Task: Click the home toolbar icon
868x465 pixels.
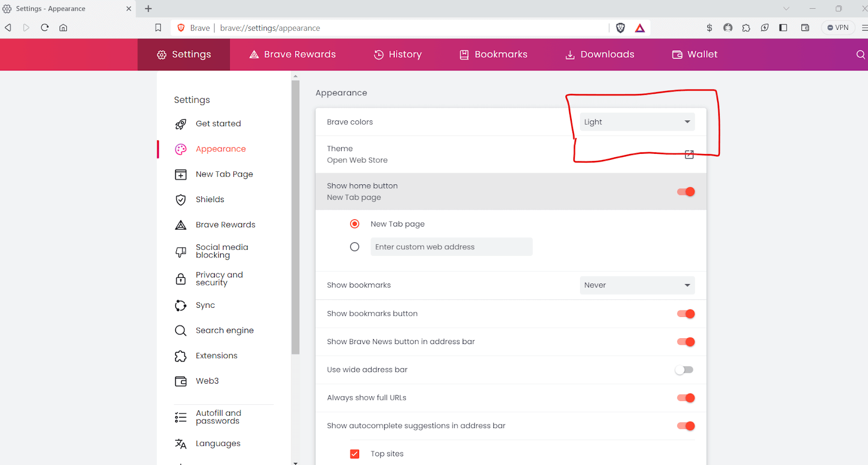Action: 63,28
